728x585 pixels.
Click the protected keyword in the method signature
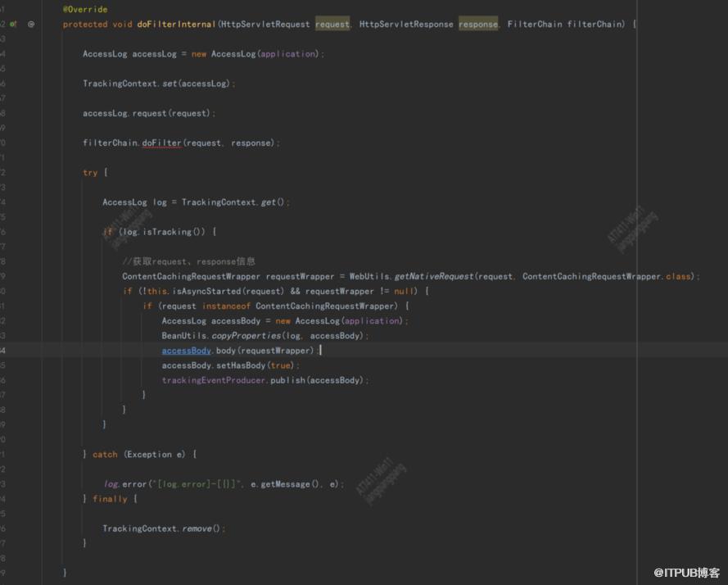click(x=85, y=24)
